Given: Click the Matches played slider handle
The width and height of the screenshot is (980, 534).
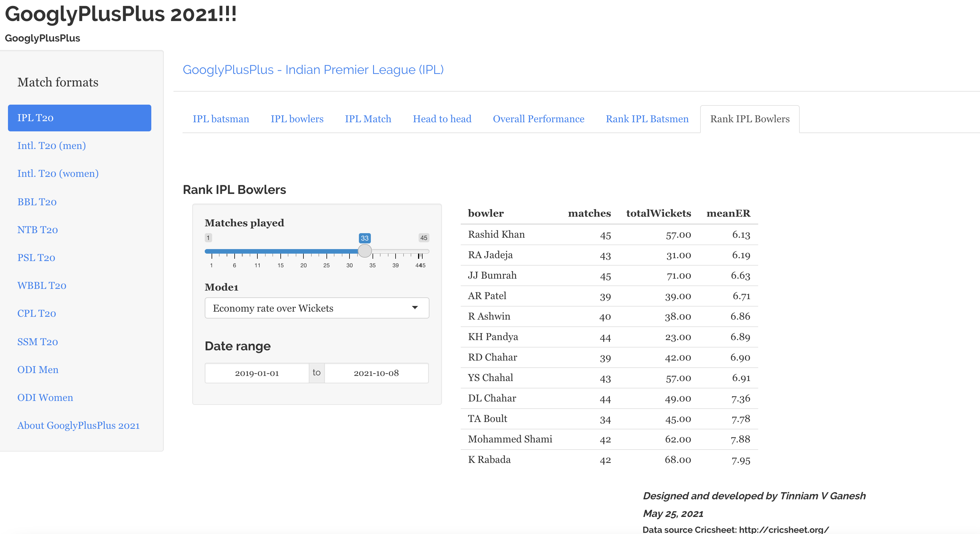Looking at the screenshot, I should click(x=365, y=251).
